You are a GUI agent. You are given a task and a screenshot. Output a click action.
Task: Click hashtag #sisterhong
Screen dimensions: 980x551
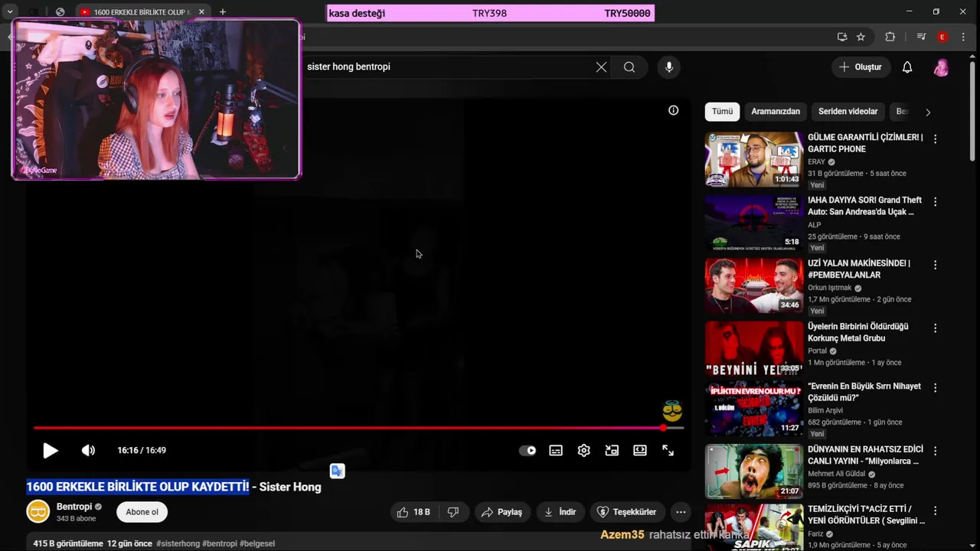[x=178, y=543]
